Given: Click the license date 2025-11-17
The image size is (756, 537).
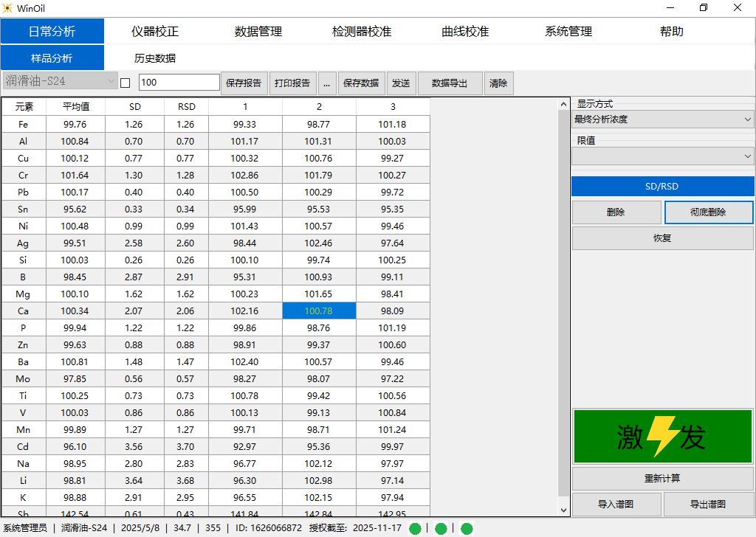Looking at the screenshot, I should [377, 528].
